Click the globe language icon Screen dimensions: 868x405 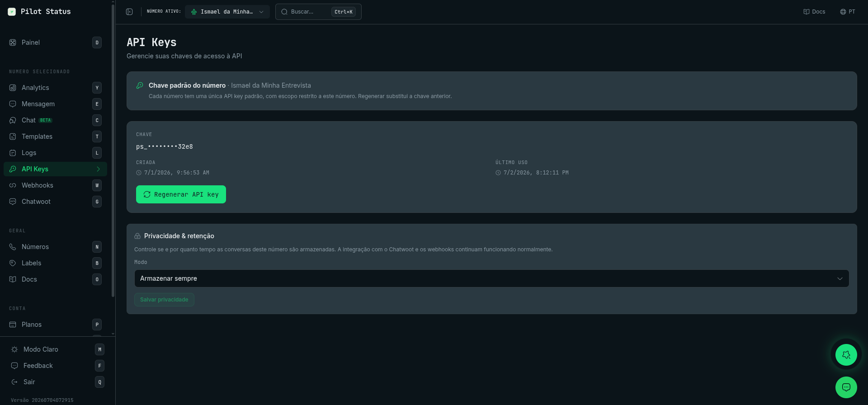point(843,12)
